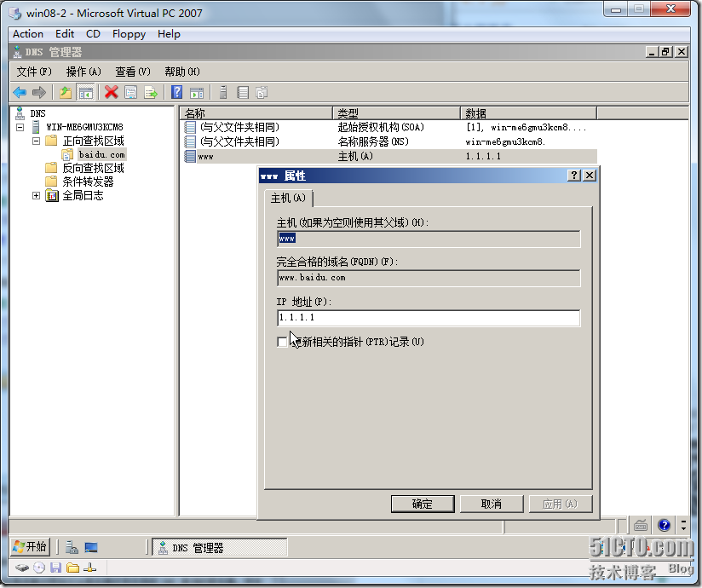702x588 pixels.
Task: Open the Properties toolbar icon
Action: click(130, 92)
